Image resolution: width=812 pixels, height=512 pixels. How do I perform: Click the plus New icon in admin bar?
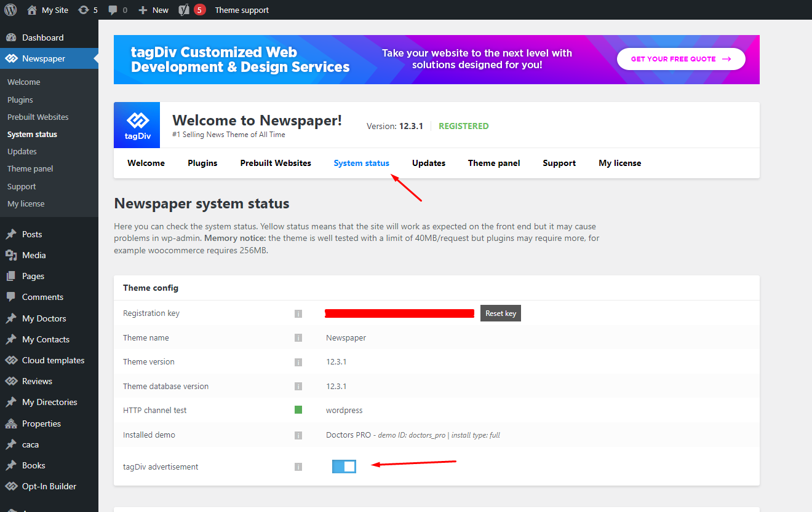pos(143,10)
